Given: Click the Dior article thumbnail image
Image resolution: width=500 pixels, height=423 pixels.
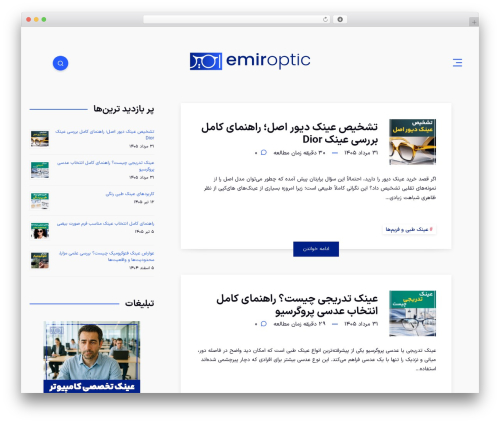Looking at the screenshot, I should (412, 142).
